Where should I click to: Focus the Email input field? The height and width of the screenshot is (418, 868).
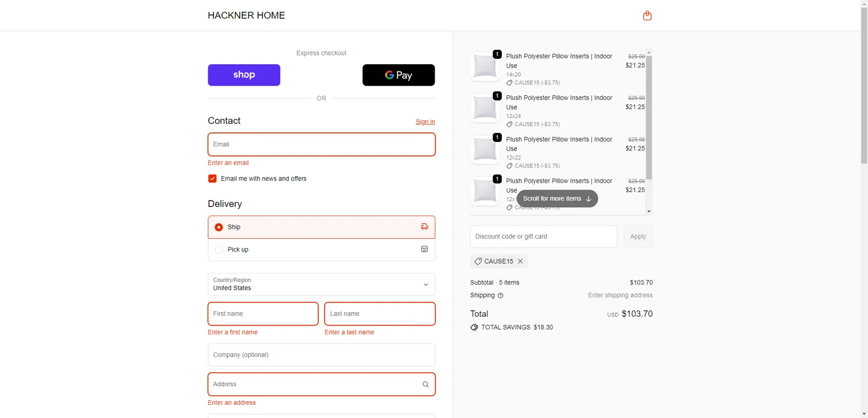click(x=321, y=145)
